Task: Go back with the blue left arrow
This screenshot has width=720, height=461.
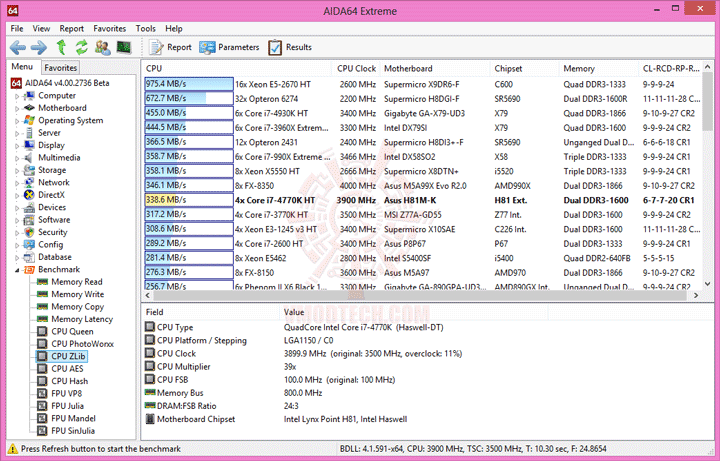Action: 18,47
